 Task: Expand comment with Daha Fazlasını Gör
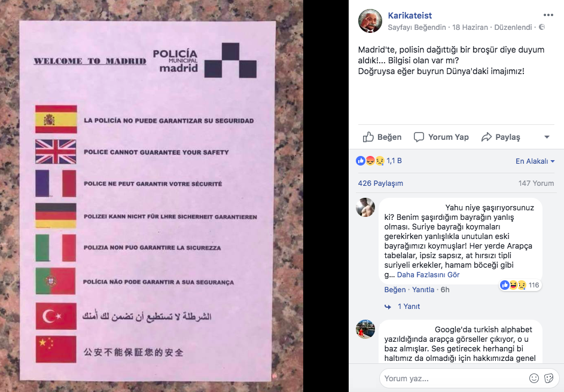pos(428,275)
